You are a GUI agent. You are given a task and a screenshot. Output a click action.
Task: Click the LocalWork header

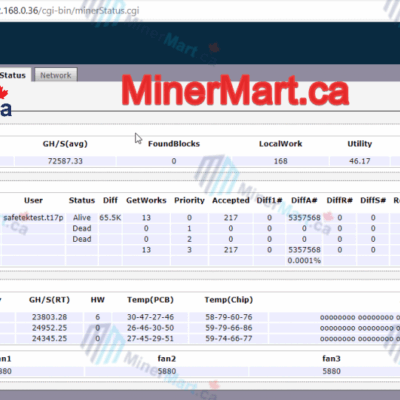[x=280, y=144]
